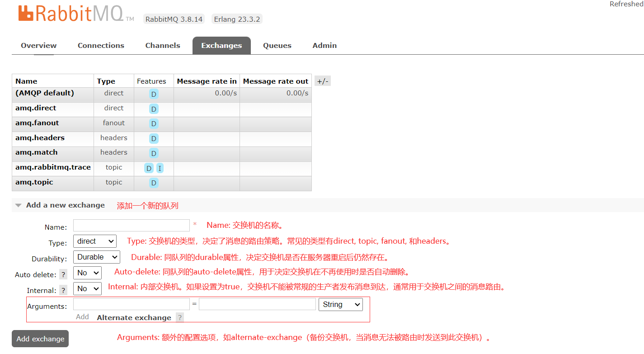Click the exchange Name input field
This screenshot has height=354, width=644.
pos(132,226)
